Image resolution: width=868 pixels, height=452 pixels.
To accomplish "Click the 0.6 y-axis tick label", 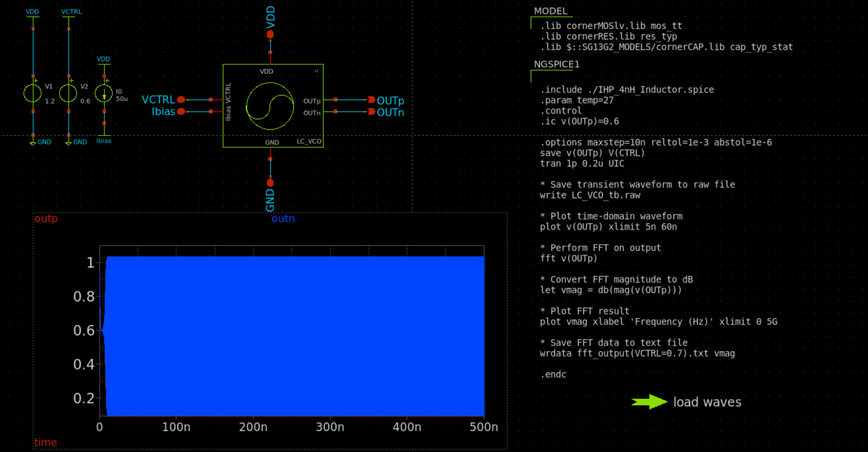I will point(83,330).
